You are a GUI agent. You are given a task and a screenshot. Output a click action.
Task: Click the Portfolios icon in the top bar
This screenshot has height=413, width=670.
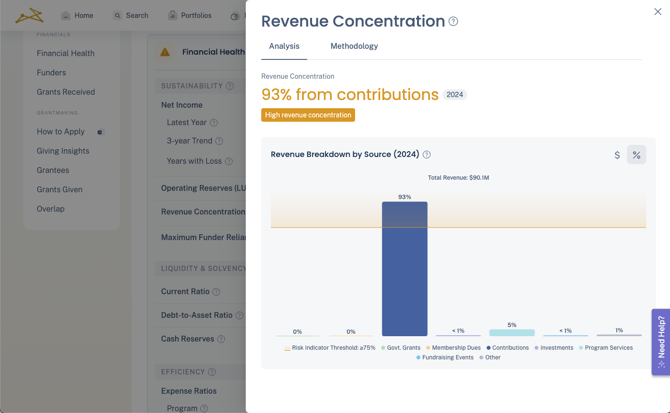(172, 16)
